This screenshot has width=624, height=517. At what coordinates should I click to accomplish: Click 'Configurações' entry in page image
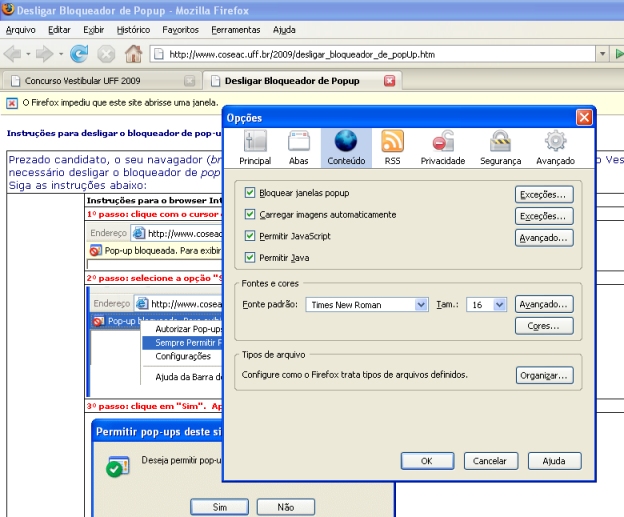pyautogui.click(x=183, y=356)
